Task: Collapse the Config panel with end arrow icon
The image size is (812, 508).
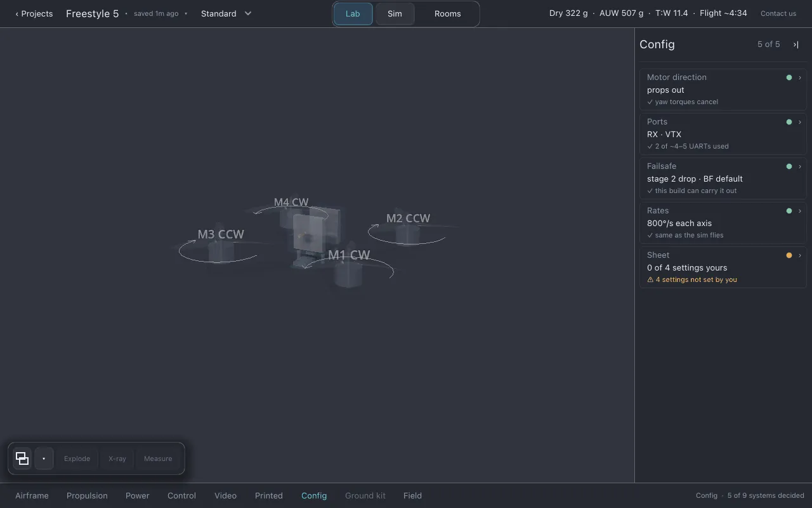Action: [x=796, y=44]
